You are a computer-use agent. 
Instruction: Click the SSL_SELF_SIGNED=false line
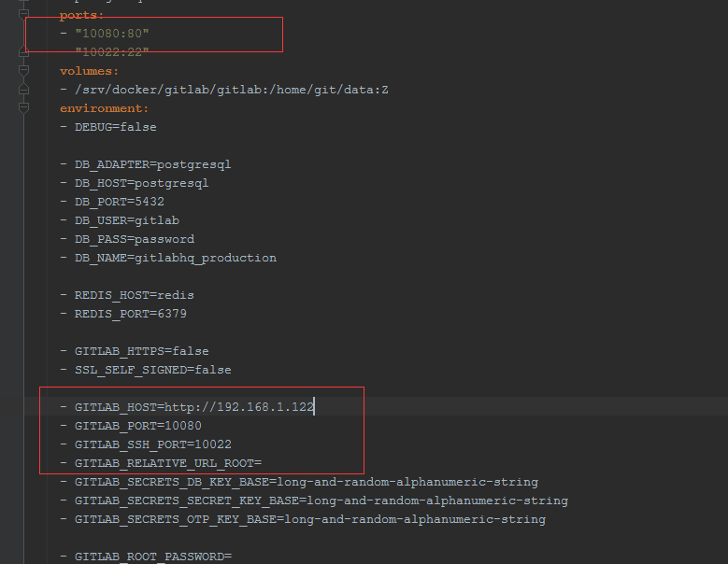(x=146, y=370)
